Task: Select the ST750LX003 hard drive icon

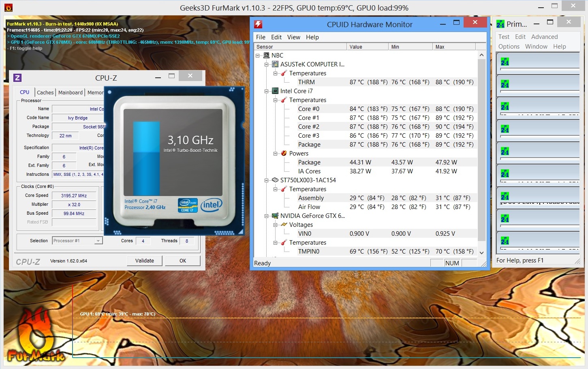Action: (x=275, y=180)
